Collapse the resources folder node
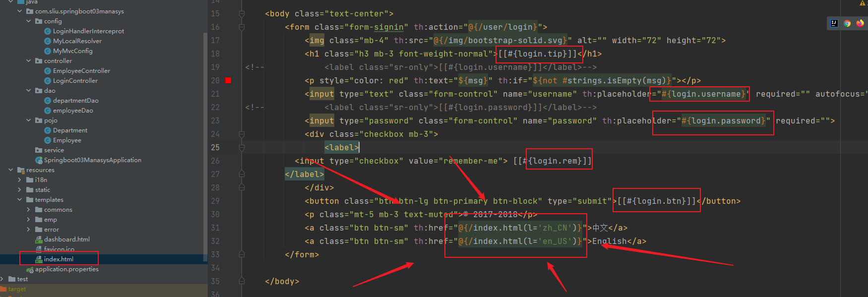868x297 pixels. [11, 170]
